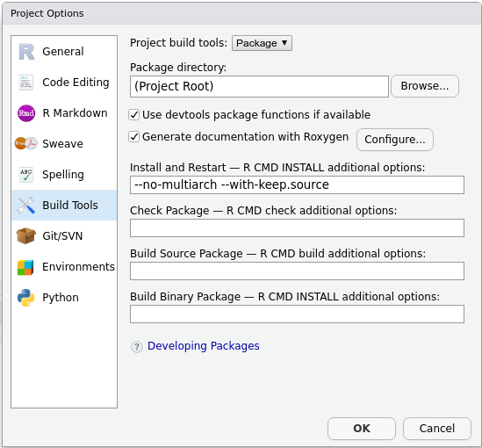Viewport: 482px width, 448px height.
Task: Toggle Use devtools package functions checkbox
Action: (134, 115)
